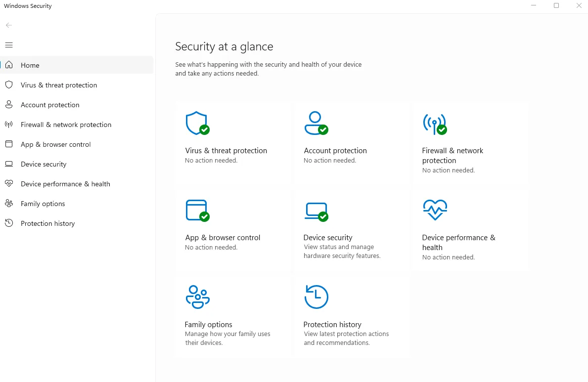Close the Windows Security window
The width and height of the screenshot is (588, 382).
(579, 5)
